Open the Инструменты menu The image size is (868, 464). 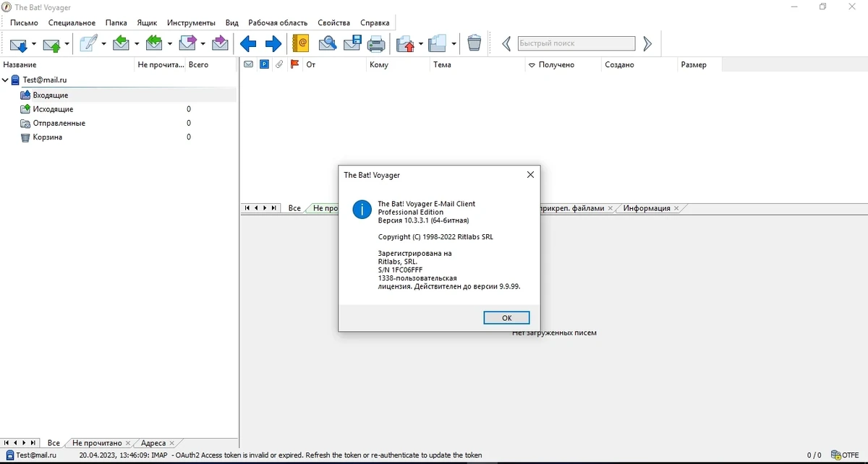pyautogui.click(x=191, y=23)
